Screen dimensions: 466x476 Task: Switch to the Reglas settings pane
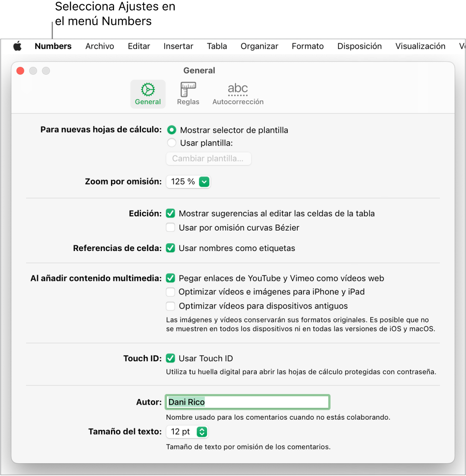(188, 93)
